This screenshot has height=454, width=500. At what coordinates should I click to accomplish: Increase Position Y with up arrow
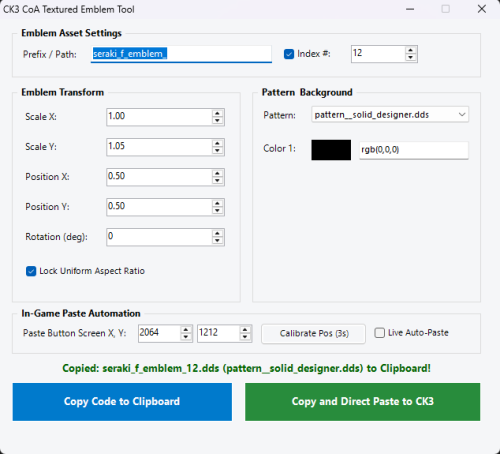point(217,203)
